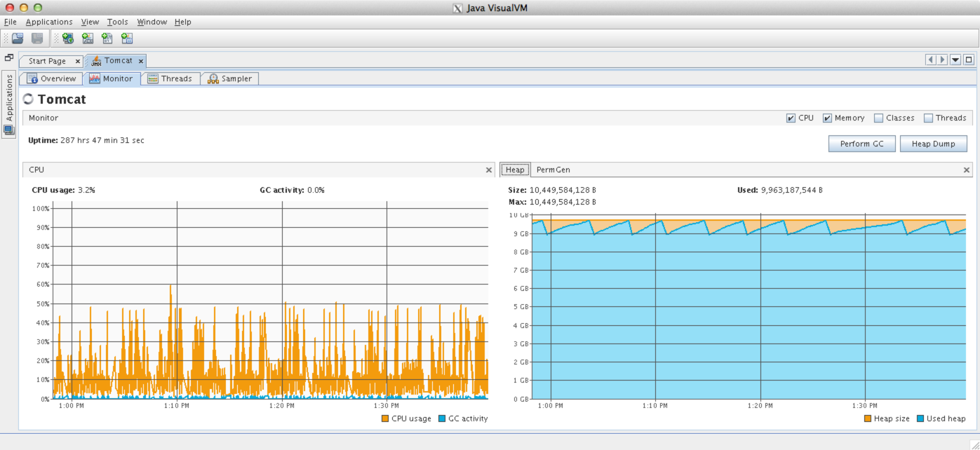This screenshot has height=450, width=980.
Task: Open the File menu
Action: tap(11, 22)
